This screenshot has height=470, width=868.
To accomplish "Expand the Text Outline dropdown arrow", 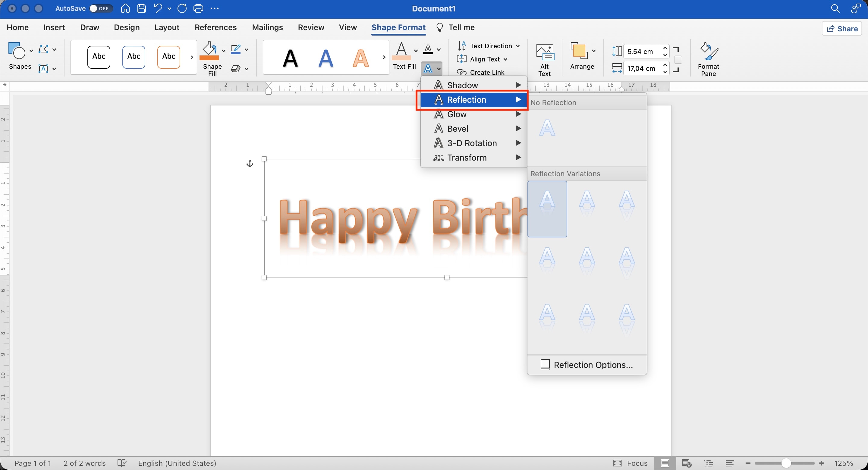I will click(439, 49).
